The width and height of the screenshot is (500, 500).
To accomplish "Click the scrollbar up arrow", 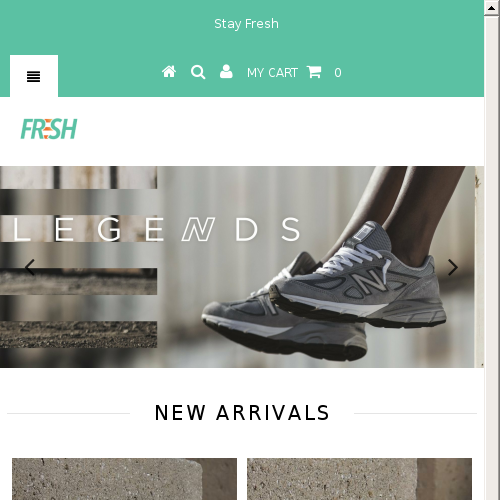I will [492, 8].
